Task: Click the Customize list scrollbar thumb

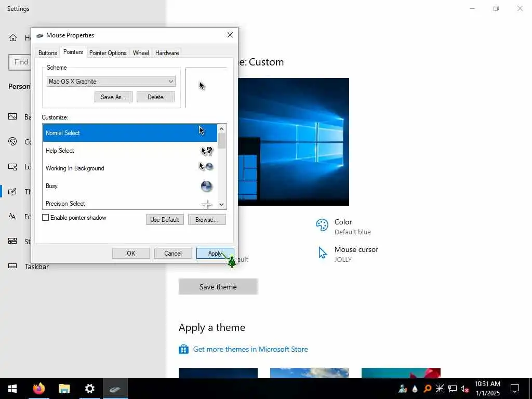Action: coord(221,141)
